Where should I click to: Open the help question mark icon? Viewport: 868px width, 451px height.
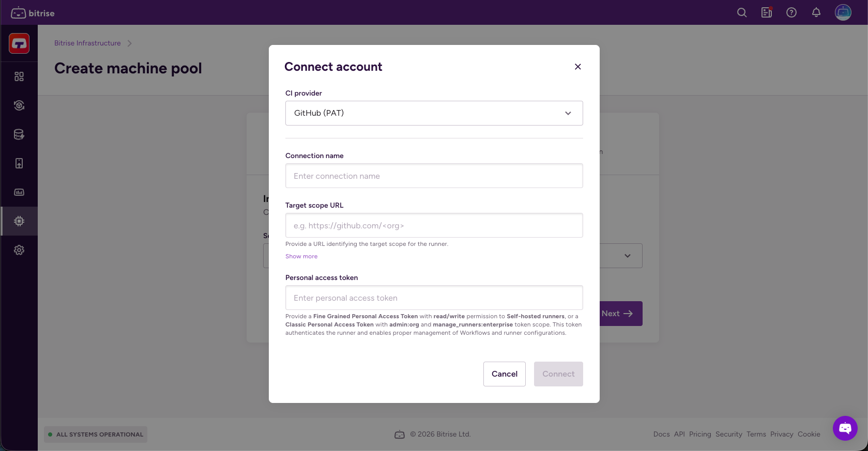[791, 13]
